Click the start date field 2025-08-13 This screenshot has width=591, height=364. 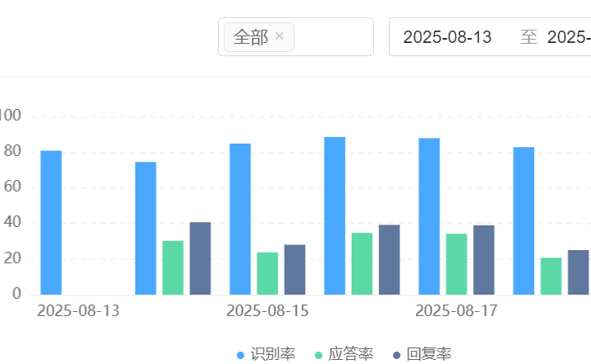click(x=447, y=37)
